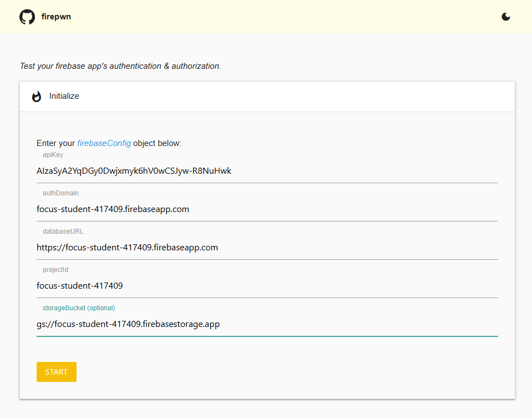Select the databaseURL input box
532x418 pixels.
tap(267, 248)
